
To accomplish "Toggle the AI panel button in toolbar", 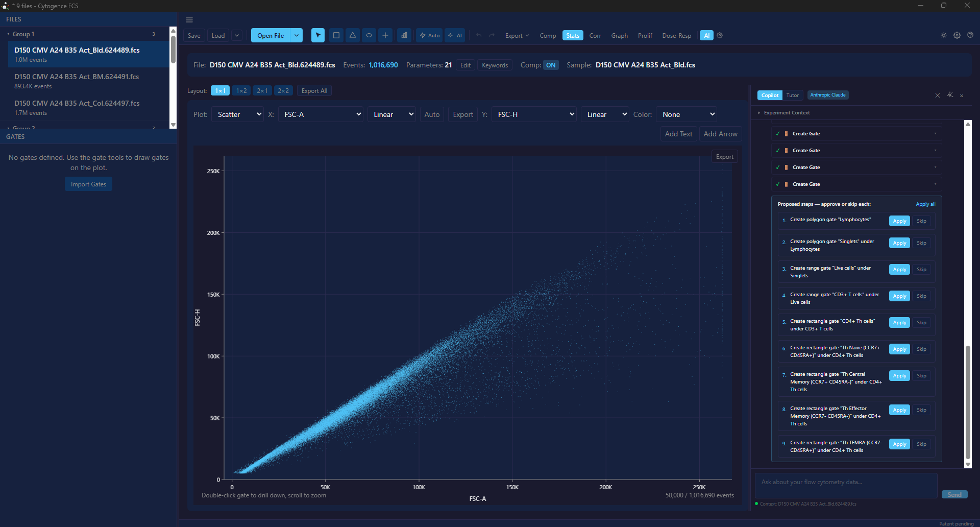I will tap(706, 35).
